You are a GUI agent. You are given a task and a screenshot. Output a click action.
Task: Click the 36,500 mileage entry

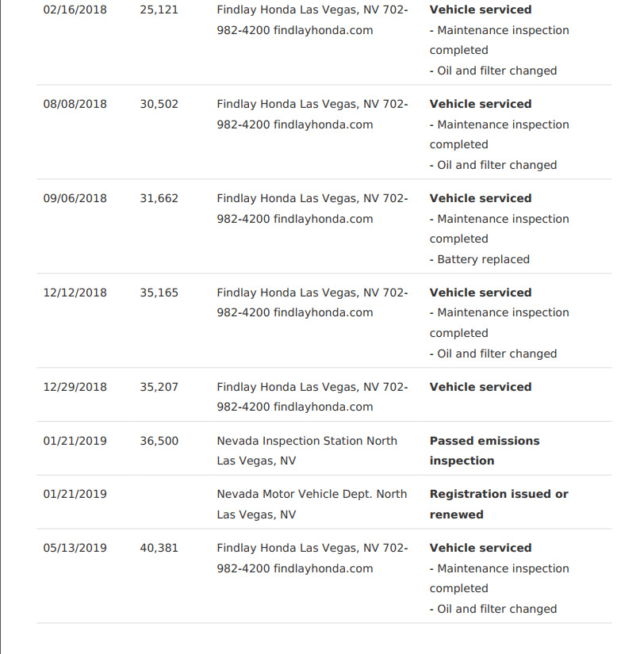pos(159,441)
